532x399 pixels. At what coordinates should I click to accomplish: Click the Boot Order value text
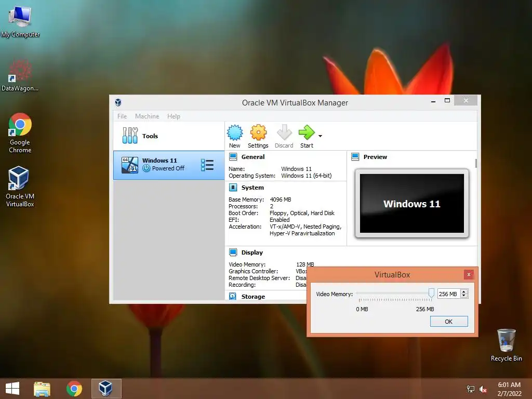pos(302,213)
